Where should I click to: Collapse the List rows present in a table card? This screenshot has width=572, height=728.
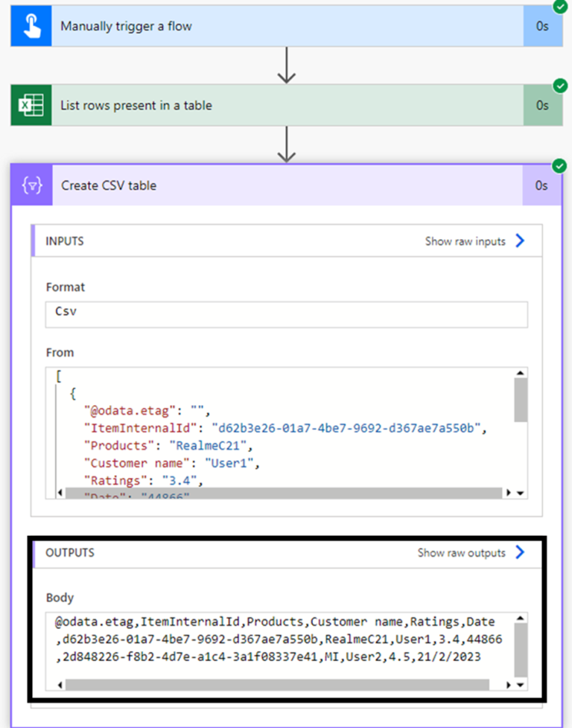(223, 105)
